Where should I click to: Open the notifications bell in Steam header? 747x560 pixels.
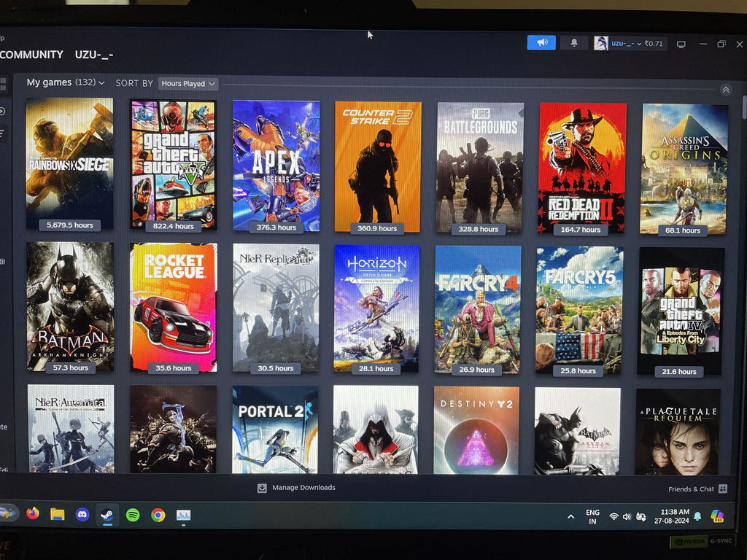pyautogui.click(x=574, y=43)
